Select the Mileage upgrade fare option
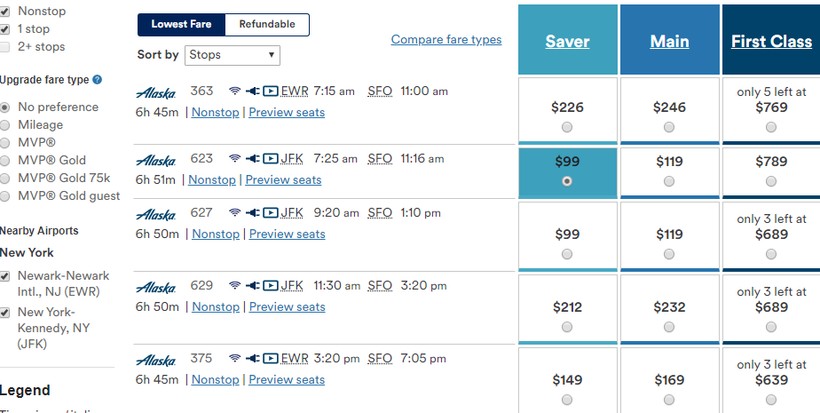820x413 pixels. pyautogui.click(x=6, y=125)
